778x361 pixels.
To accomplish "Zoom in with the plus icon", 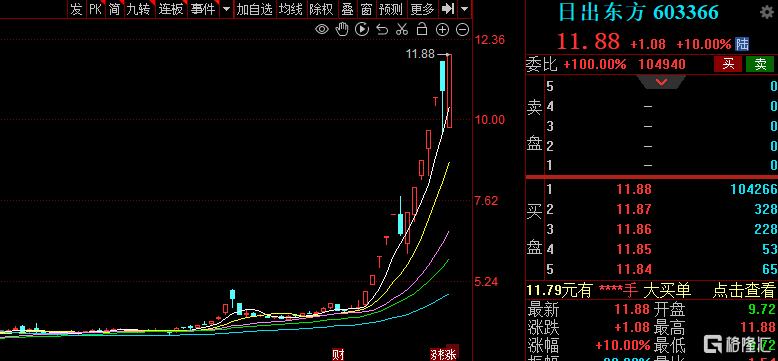I will pos(442,30).
